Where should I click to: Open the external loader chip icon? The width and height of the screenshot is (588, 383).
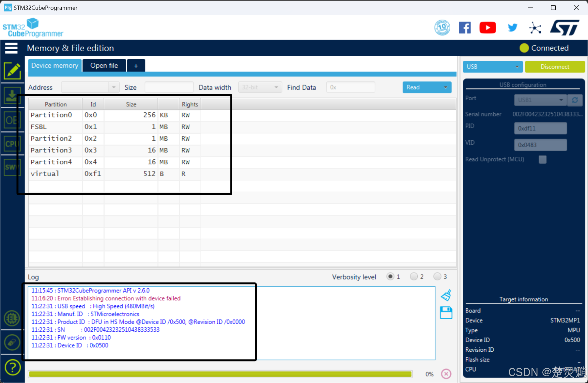pos(12,318)
